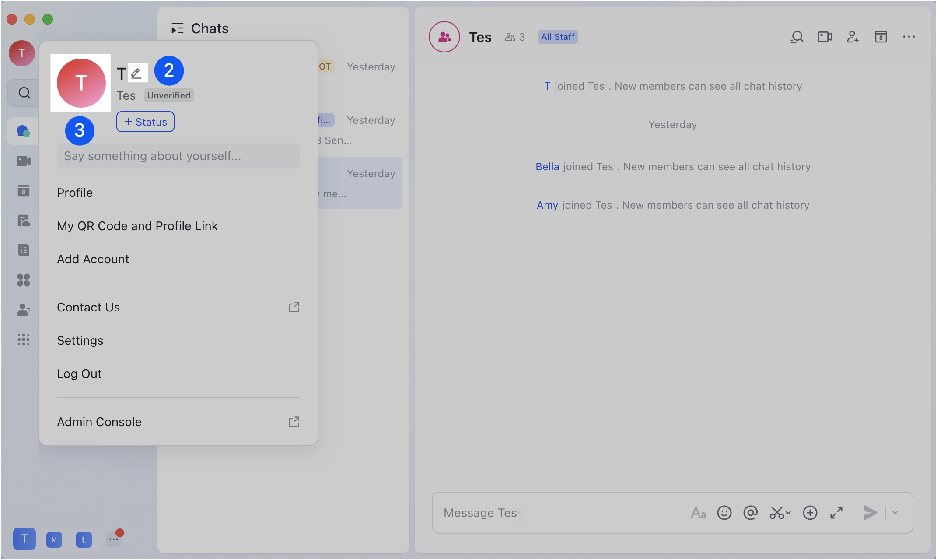Screen dimensions: 937x560
Task: Click the + Status button
Action: pyautogui.click(x=145, y=122)
